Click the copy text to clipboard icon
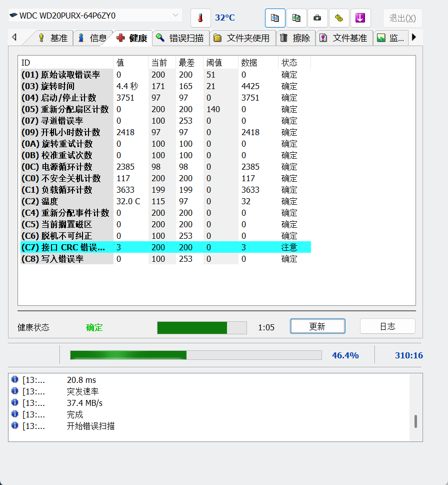This screenshot has width=448, height=485. click(275, 18)
